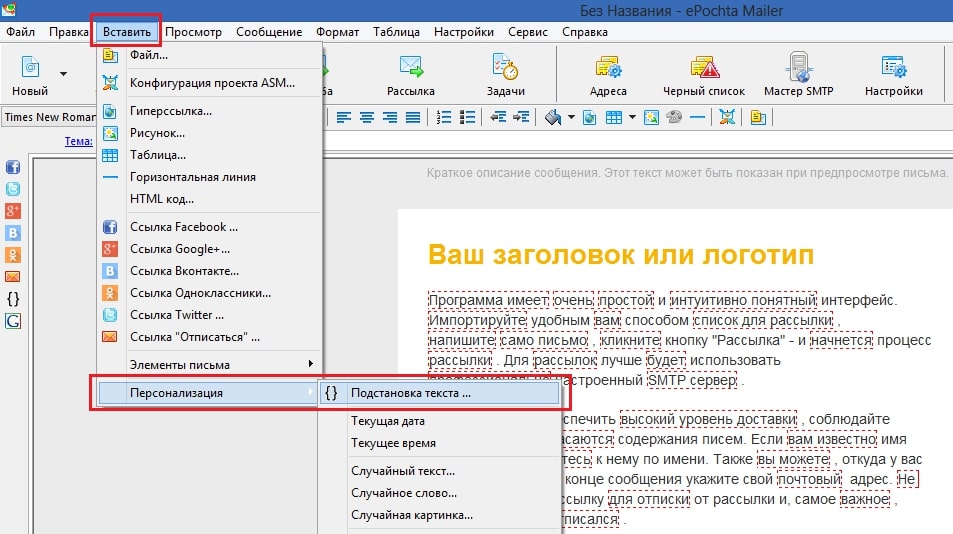The width and height of the screenshot is (953, 534).
Task: Select Текущая дата submenu entry
Action: pyautogui.click(x=439, y=420)
